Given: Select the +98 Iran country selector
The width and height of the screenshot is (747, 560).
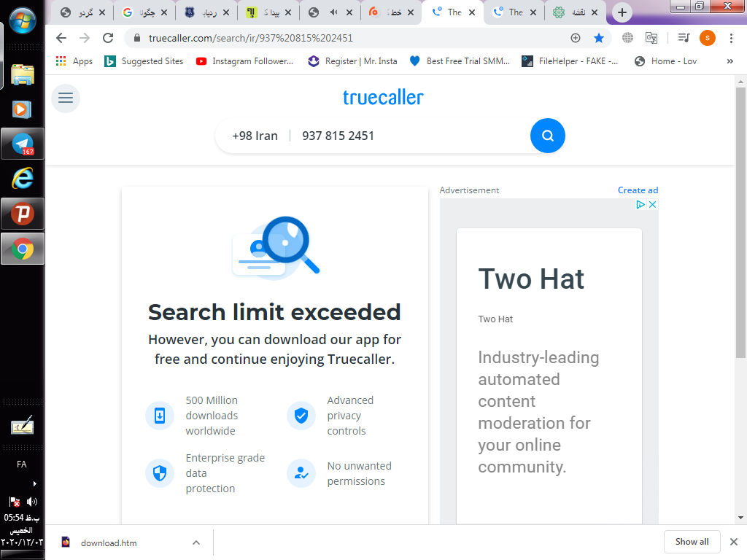Looking at the screenshot, I should 255,136.
